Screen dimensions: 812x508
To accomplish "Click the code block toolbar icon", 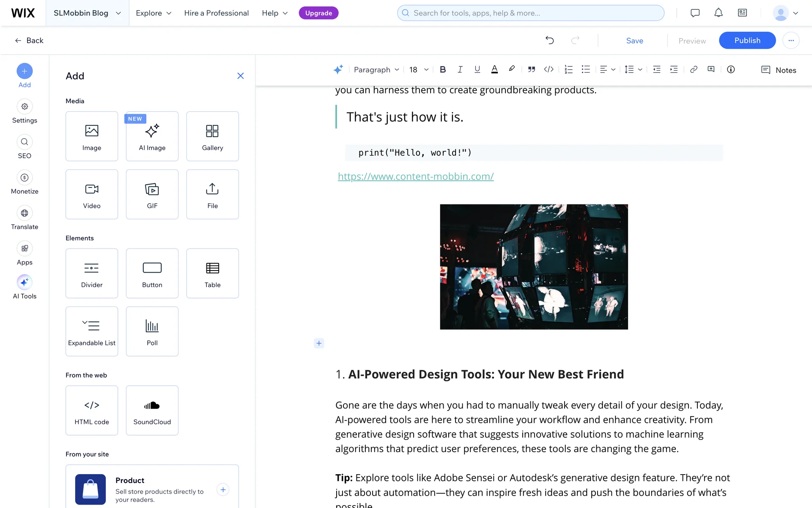I will [x=549, y=69].
